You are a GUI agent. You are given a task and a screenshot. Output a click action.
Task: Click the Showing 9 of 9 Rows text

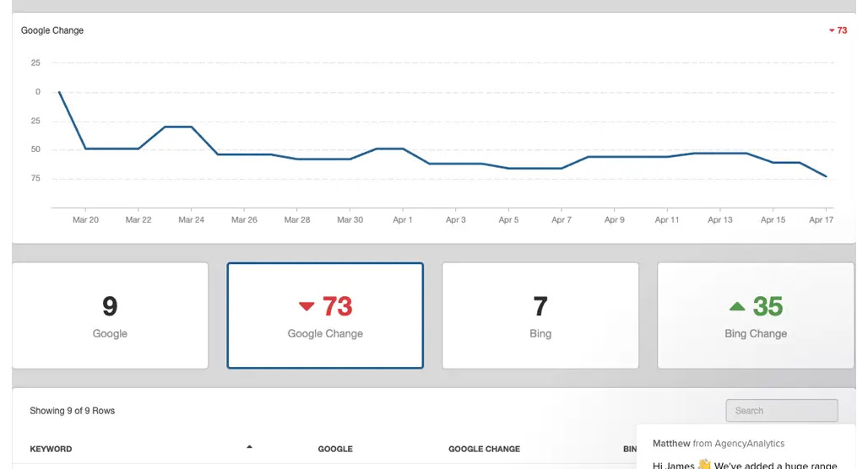point(72,410)
